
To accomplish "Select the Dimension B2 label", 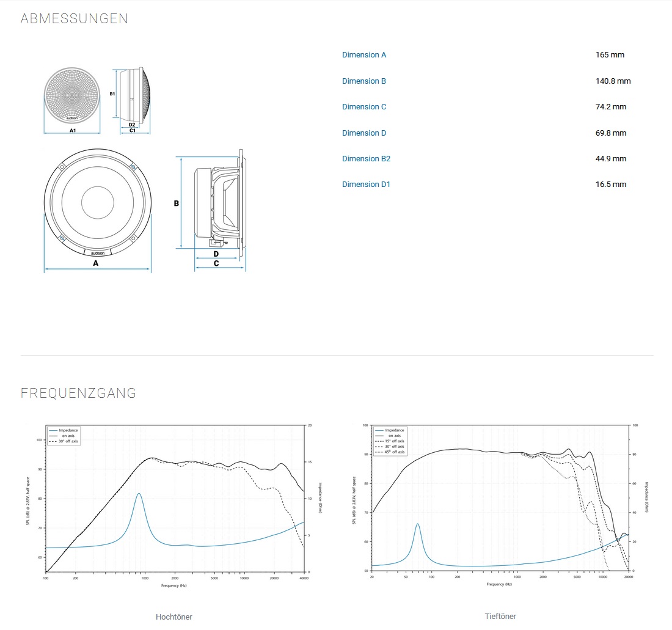I will click(x=366, y=159).
